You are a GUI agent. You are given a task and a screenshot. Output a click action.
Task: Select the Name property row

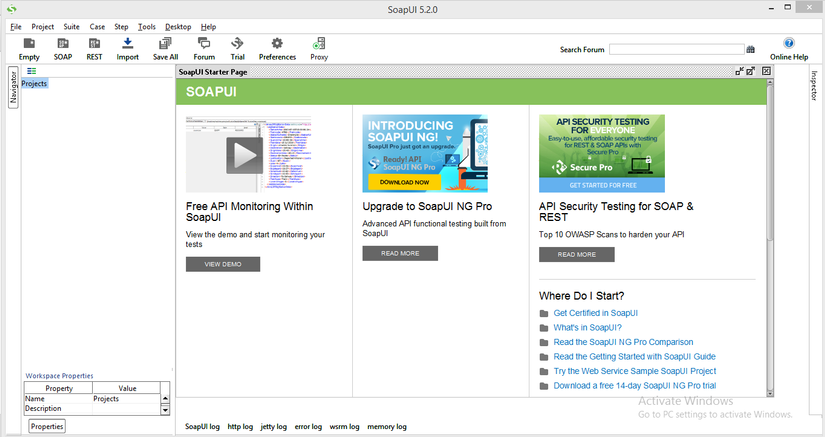coord(93,399)
